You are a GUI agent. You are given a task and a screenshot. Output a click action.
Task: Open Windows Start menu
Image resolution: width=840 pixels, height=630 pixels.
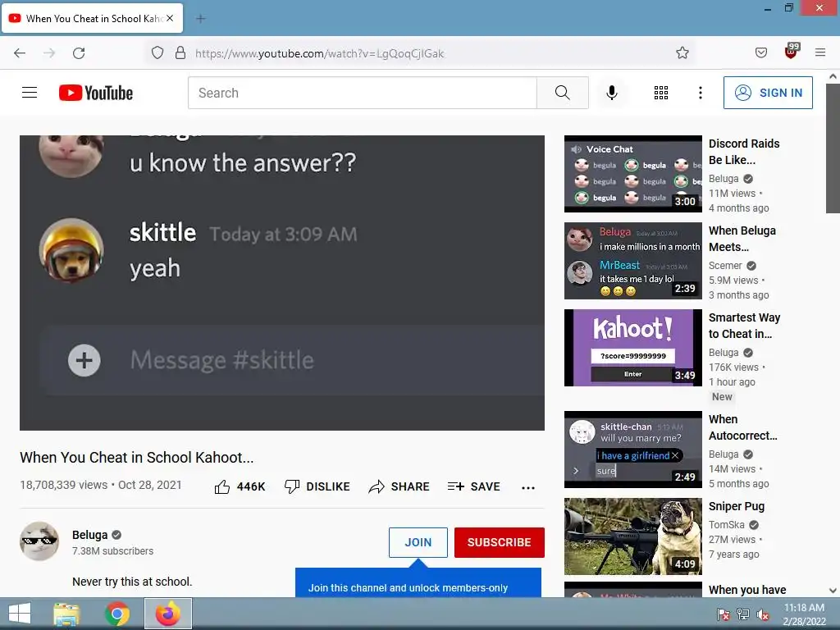(20, 614)
